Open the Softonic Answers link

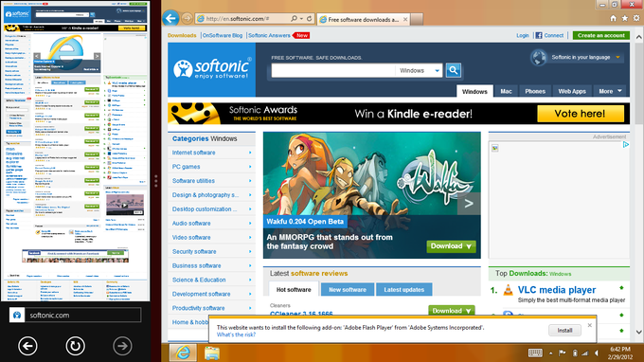pos(269,35)
